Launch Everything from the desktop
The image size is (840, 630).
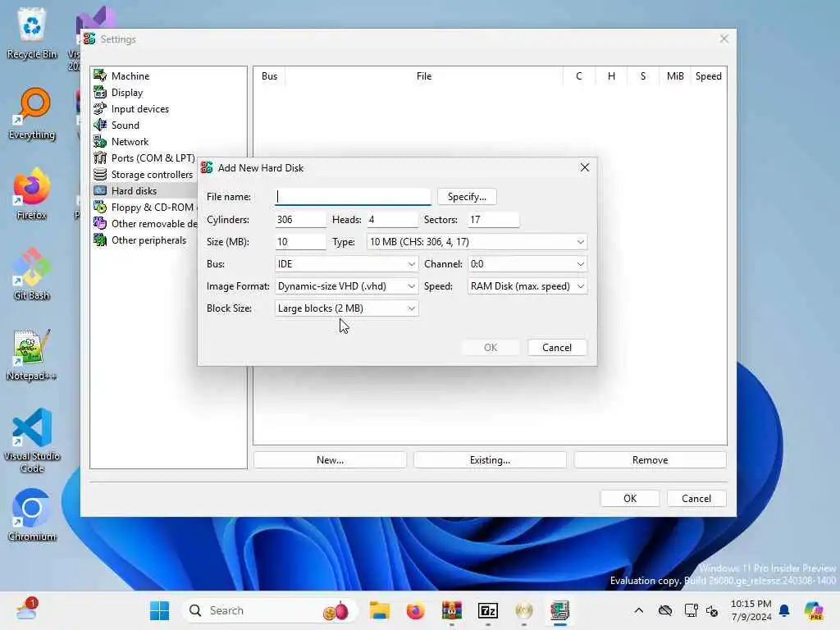point(32,113)
